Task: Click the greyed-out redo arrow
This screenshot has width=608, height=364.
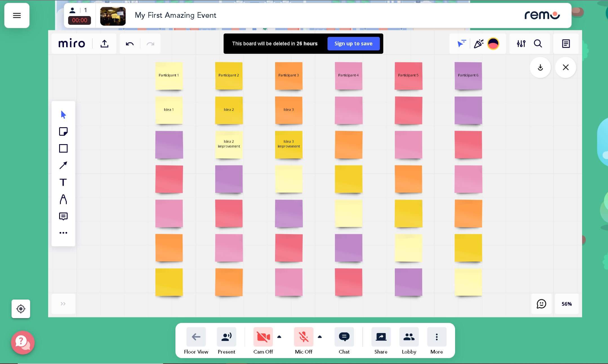Action: (x=151, y=44)
